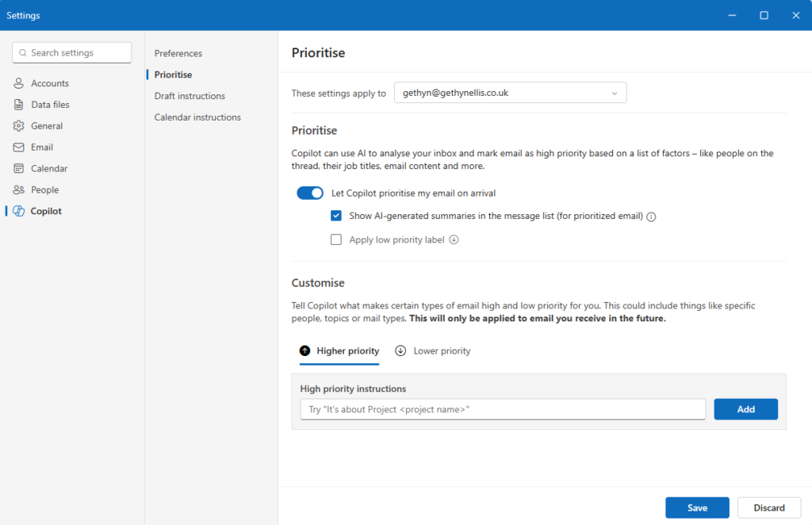Click the magnifier icon in search box
The image size is (812, 525).
(x=23, y=53)
